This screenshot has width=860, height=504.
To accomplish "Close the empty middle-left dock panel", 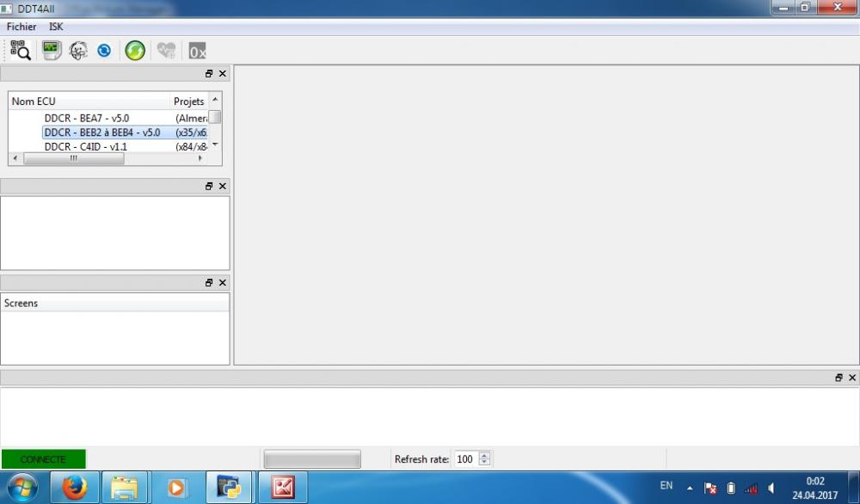I will pyautogui.click(x=222, y=186).
